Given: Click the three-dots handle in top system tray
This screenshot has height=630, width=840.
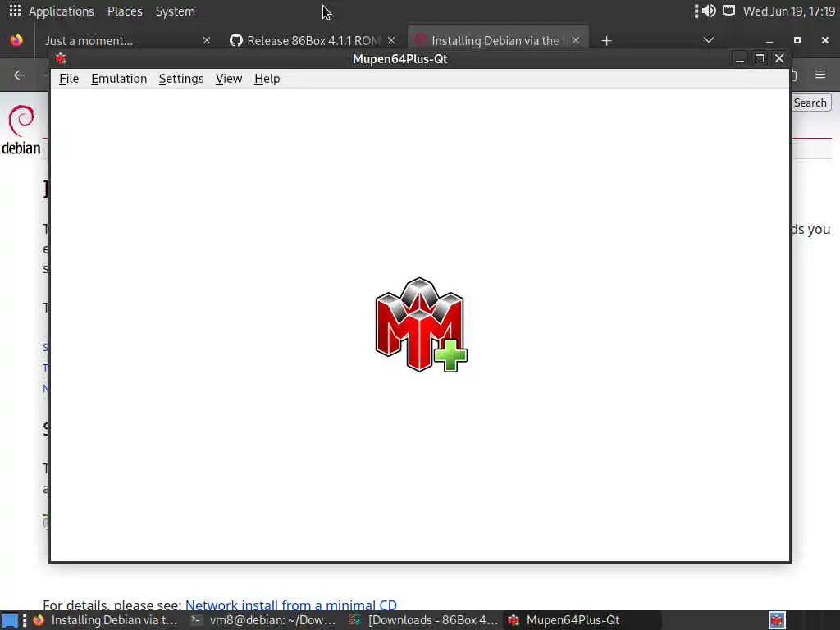Looking at the screenshot, I should coord(696,11).
